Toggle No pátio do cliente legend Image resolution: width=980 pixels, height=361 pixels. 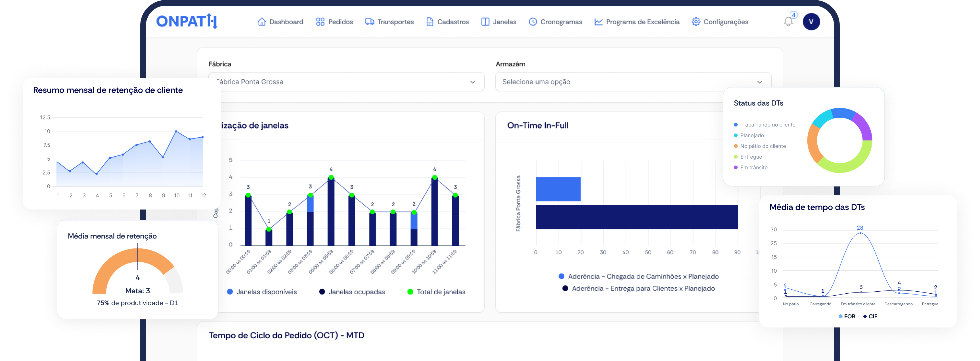pyautogui.click(x=759, y=146)
